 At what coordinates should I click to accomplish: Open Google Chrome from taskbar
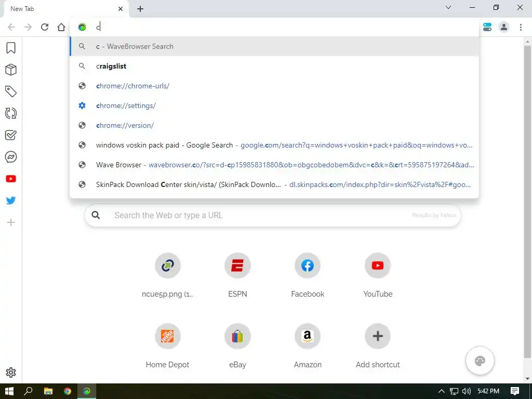click(68, 391)
